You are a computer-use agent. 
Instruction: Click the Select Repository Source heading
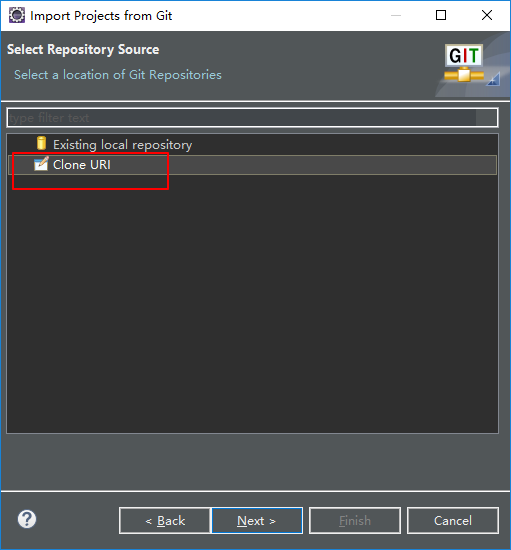point(83,49)
